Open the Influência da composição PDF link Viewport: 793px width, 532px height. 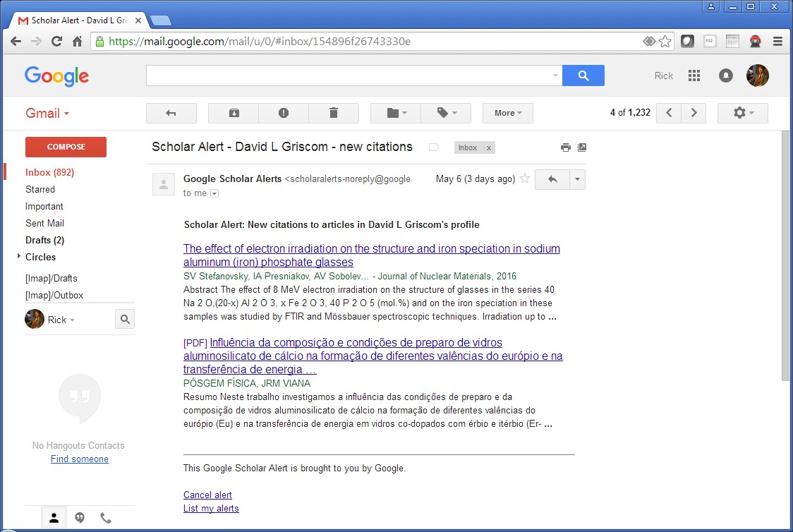click(373, 356)
